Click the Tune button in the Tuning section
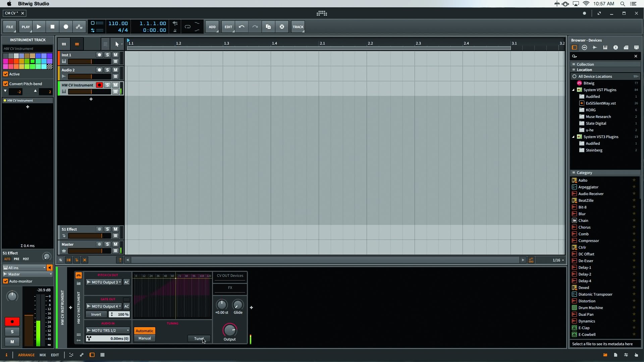Viewport: 644px width, 362px height. click(x=199, y=339)
